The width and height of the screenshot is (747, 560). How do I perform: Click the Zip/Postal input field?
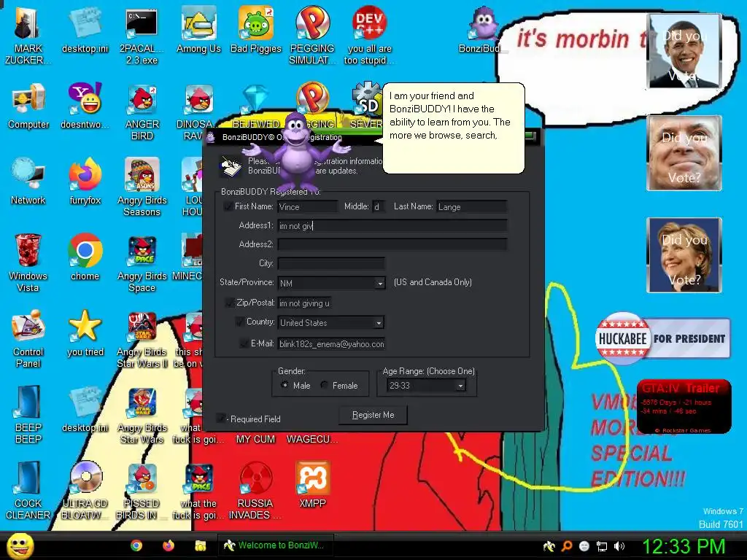coord(304,303)
